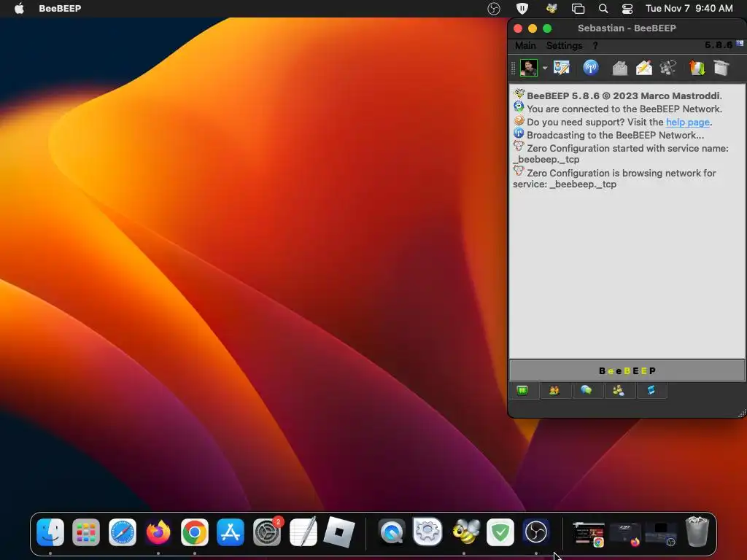Open the Main menu in BeeBEEP
Viewport: 747px width, 560px height.
coord(525,45)
